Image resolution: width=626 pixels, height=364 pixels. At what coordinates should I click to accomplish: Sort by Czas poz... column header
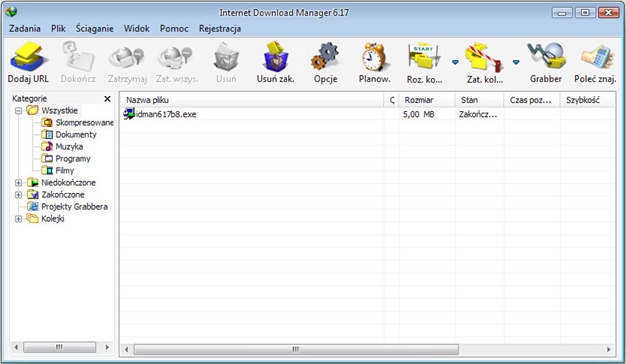532,100
